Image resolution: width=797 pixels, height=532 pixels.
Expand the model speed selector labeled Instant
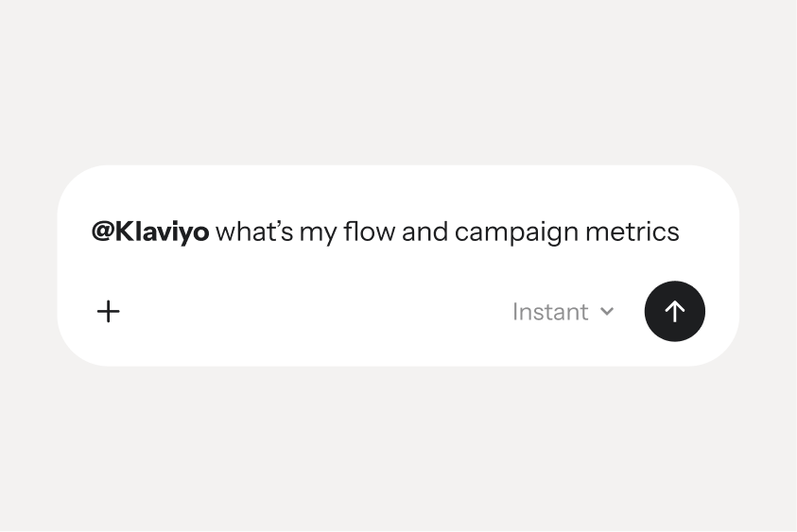563,312
